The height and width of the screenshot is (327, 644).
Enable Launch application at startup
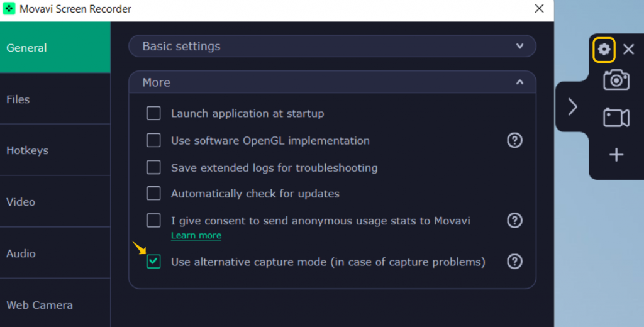click(153, 113)
